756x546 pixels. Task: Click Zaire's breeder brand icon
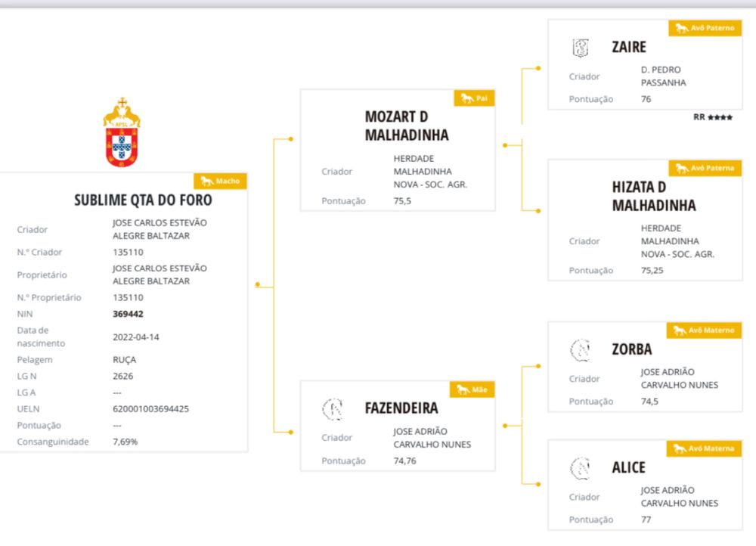(x=581, y=48)
